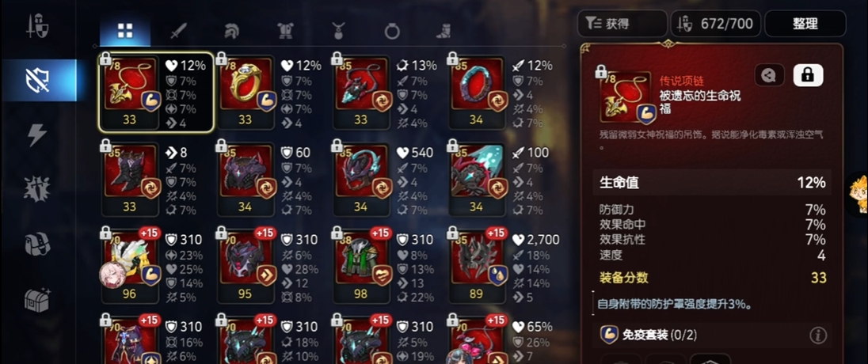Screen dimensions: 868x364
Task: Select the chest armor filter tab
Action: click(284, 31)
